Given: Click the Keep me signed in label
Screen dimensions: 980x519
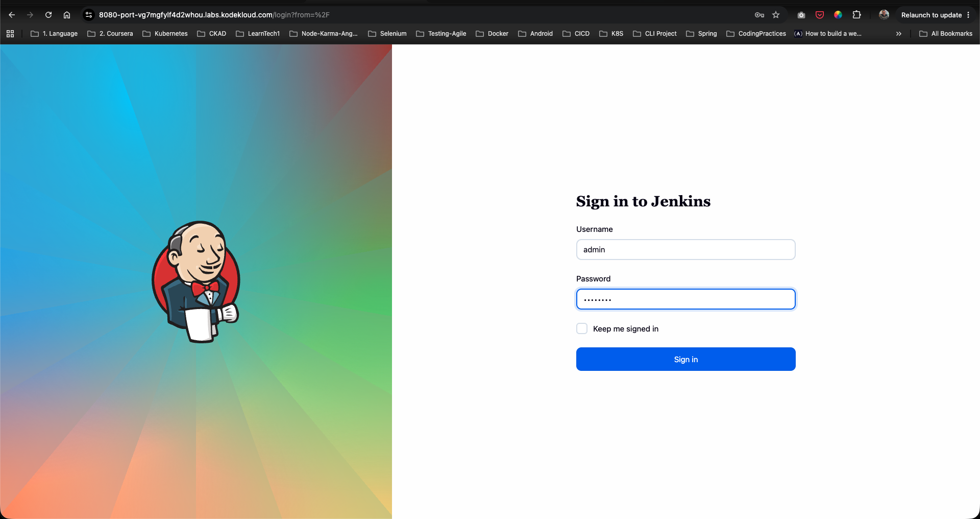Looking at the screenshot, I should [x=626, y=328].
